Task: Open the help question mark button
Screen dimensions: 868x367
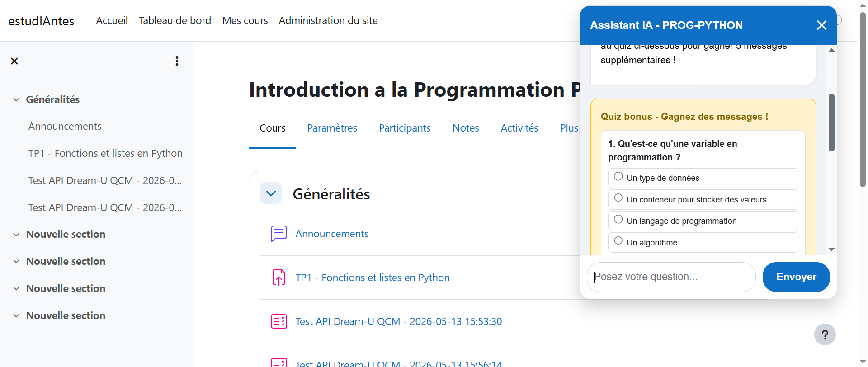Action: tap(825, 334)
